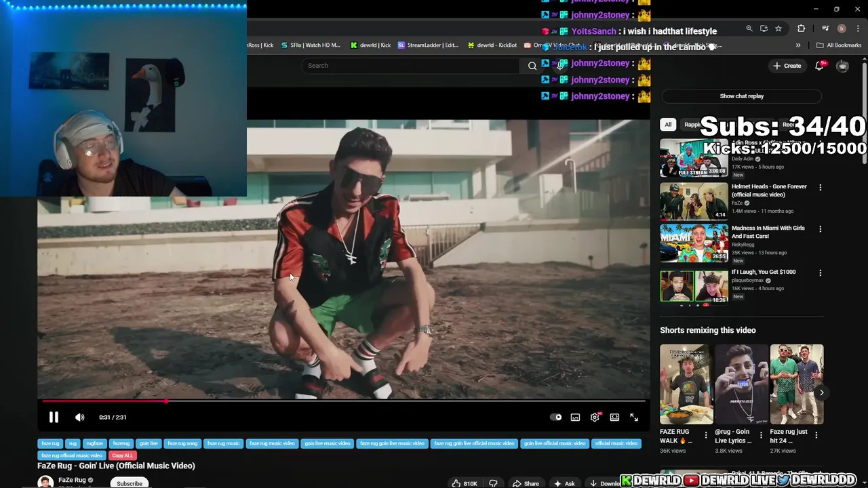
Task: Open options menu for If I Laugh video
Action: [x=820, y=273]
